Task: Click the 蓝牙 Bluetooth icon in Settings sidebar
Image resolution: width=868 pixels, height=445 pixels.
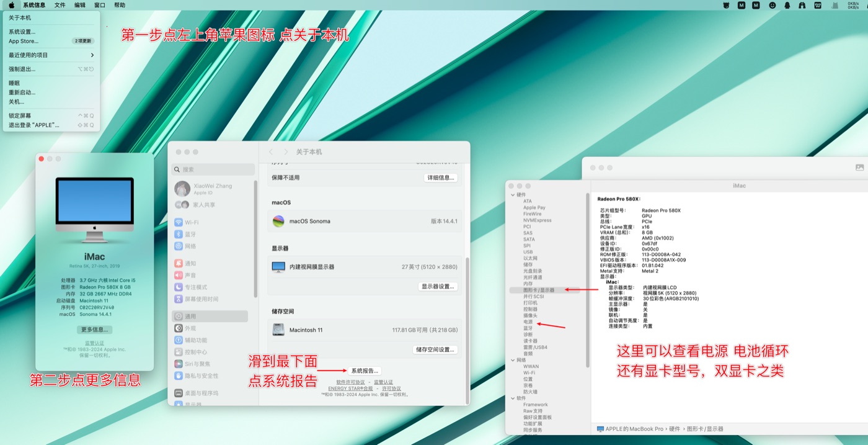Action: coord(179,235)
